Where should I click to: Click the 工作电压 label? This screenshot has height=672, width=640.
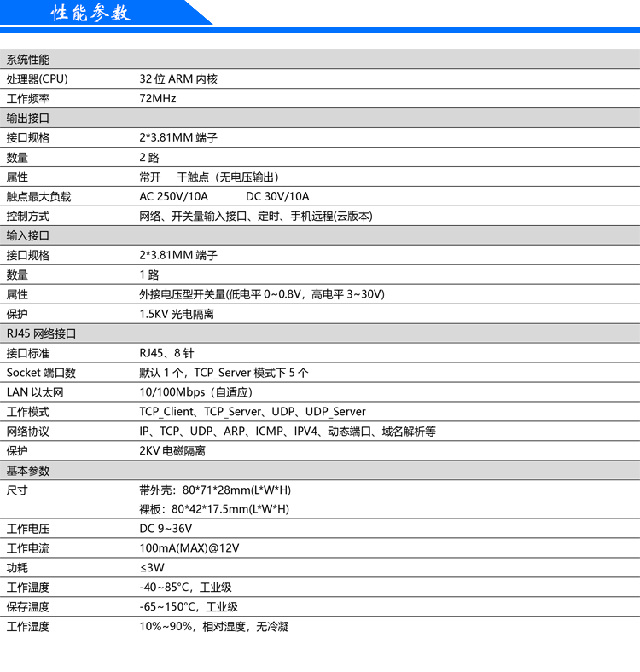(28, 530)
